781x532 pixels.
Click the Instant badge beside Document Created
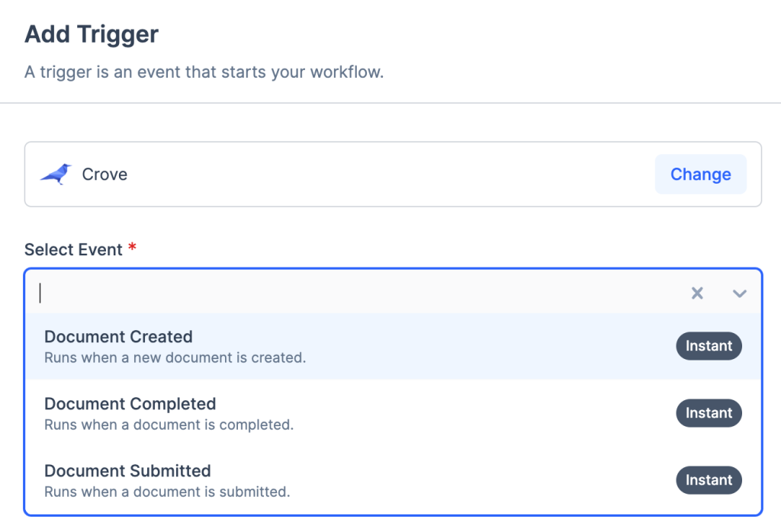point(709,346)
